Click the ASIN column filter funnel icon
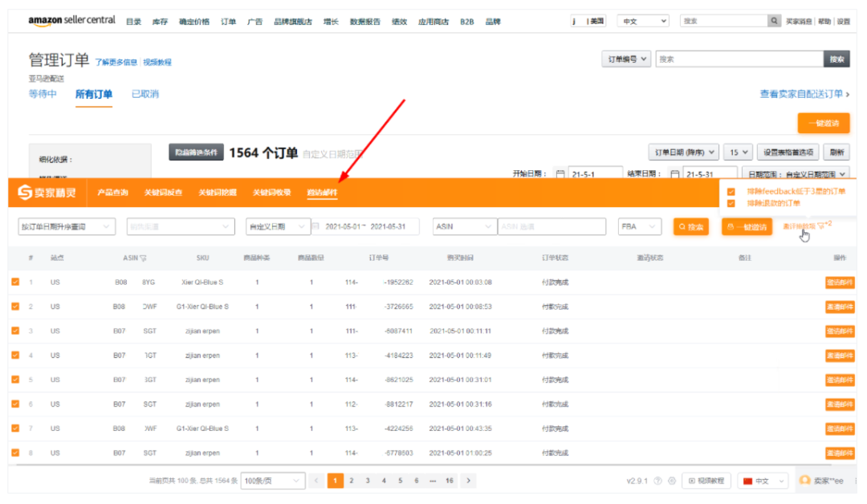867x504 pixels. pos(143,258)
